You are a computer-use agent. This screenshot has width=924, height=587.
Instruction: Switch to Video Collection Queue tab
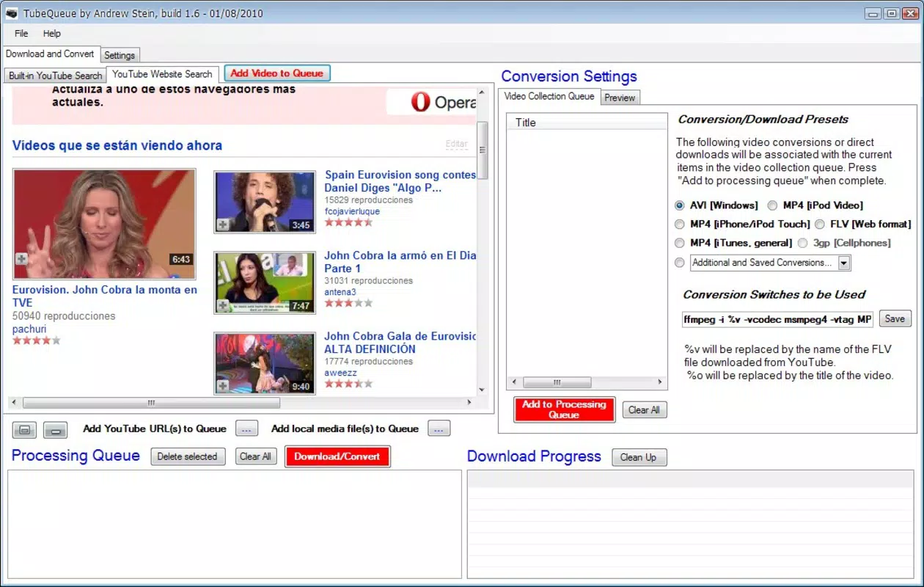[x=549, y=96]
